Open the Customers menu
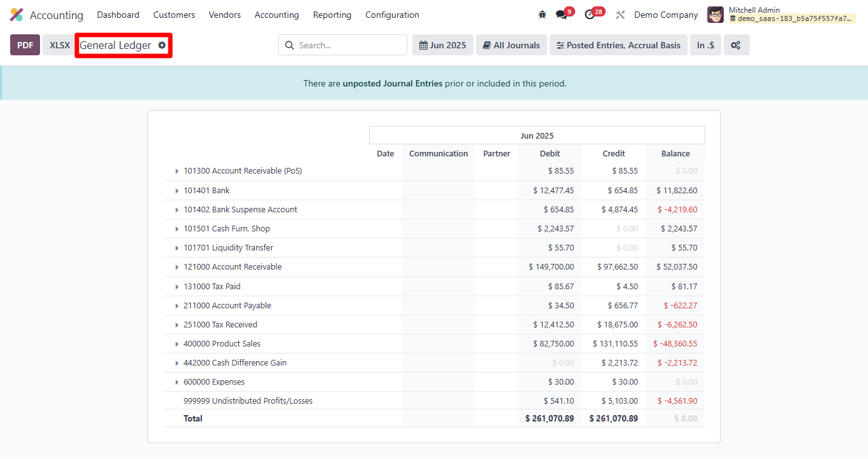The height and width of the screenshot is (459, 868). (174, 15)
